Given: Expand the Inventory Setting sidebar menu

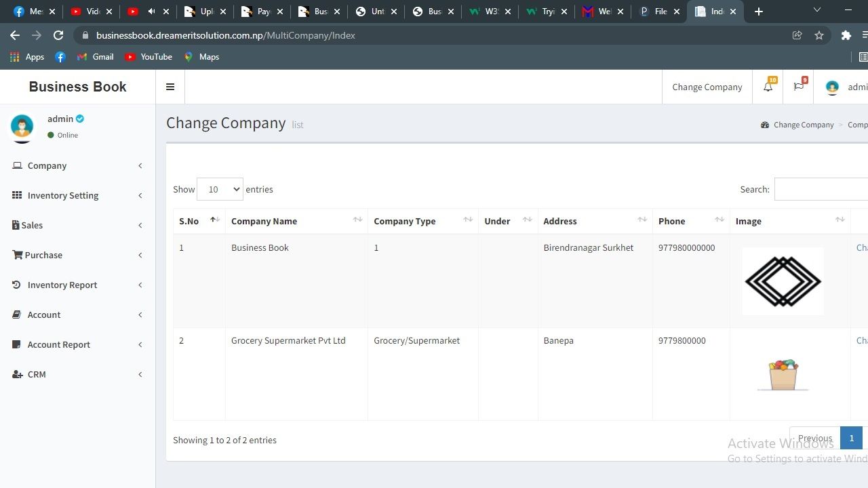Looking at the screenshot, I should tap(63, 195).
